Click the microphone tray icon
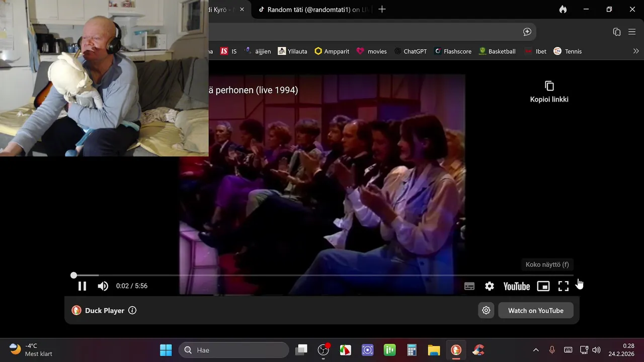644x362 pixels. [552, 350]
